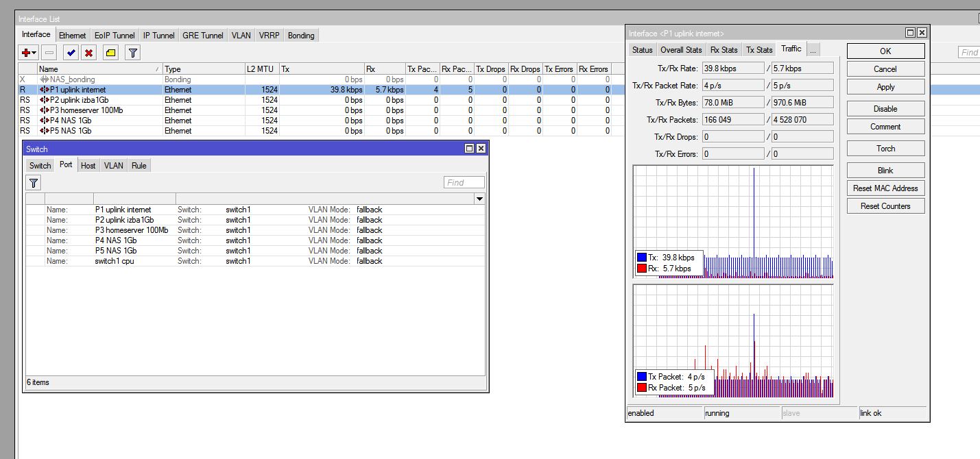Click the OK button
The width and height of the screenshot is (980, 459).
point(885,51)
